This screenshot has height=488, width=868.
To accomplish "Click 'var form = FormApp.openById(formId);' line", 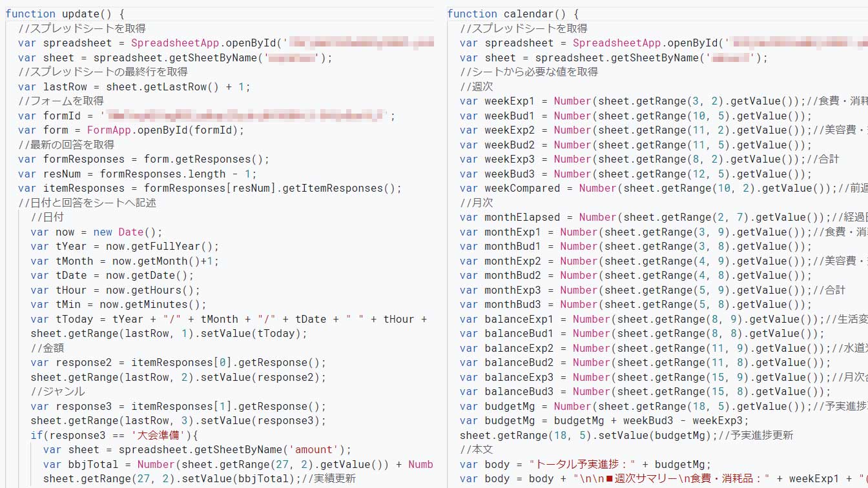I will tap(131, 130).
